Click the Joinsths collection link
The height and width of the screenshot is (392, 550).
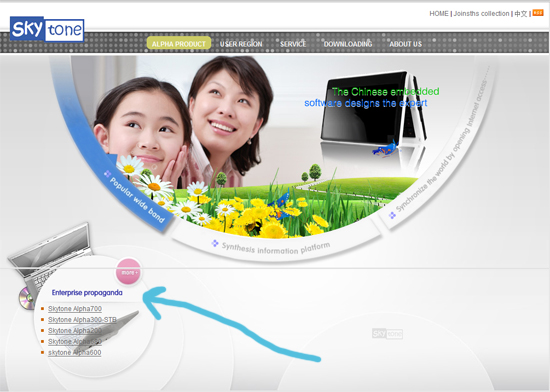coord(481,14)
